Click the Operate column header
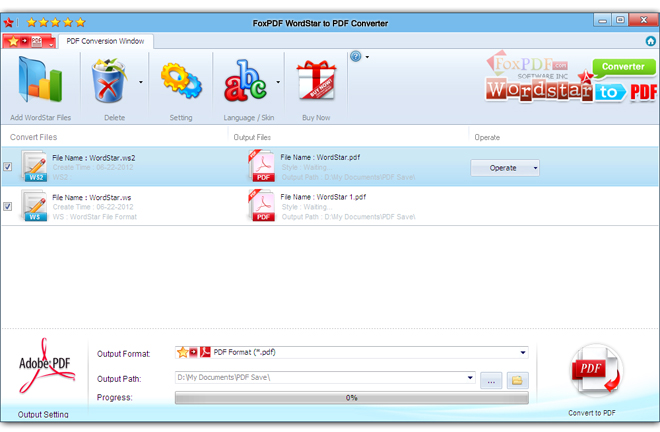This screenshot has height=432, width=660. coord(487,137)
